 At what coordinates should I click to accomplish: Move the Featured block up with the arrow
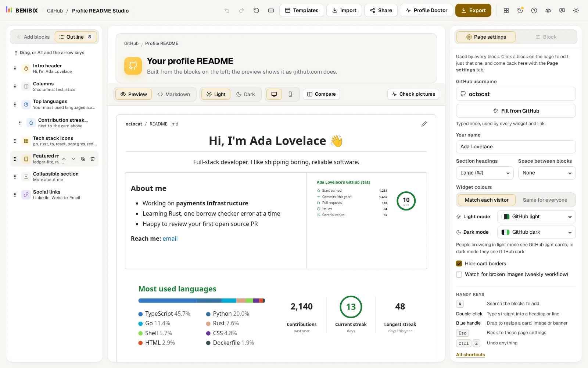(x=64, y=159)
